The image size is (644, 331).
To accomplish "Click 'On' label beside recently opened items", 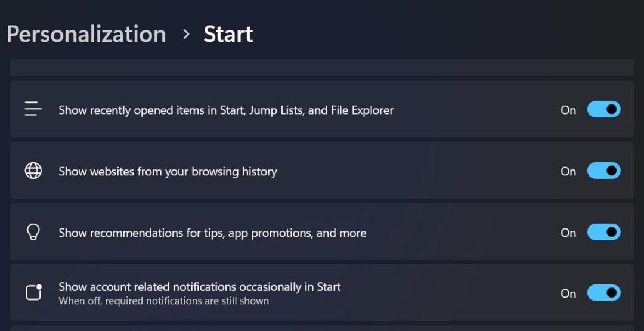I will (x=568, y=110).
